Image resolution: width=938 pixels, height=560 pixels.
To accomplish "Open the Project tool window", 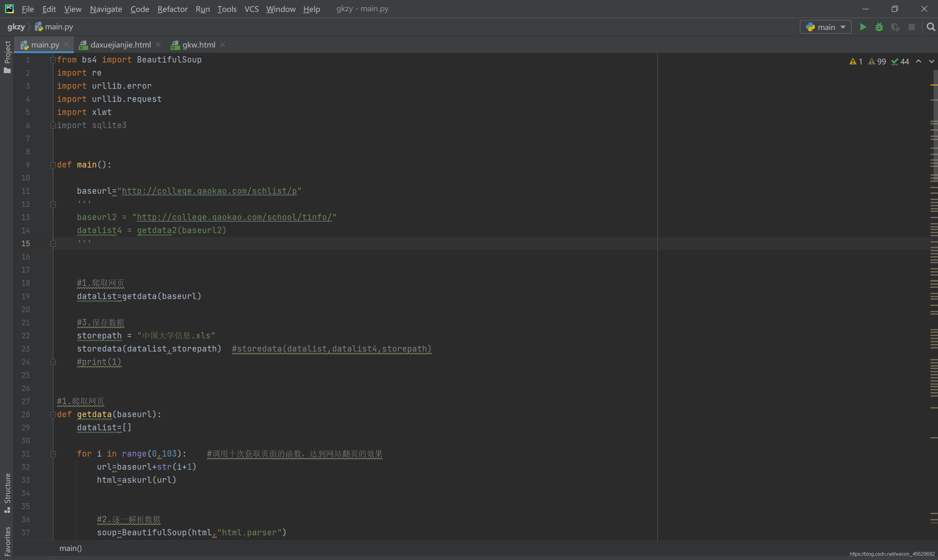I will [7, 57].
